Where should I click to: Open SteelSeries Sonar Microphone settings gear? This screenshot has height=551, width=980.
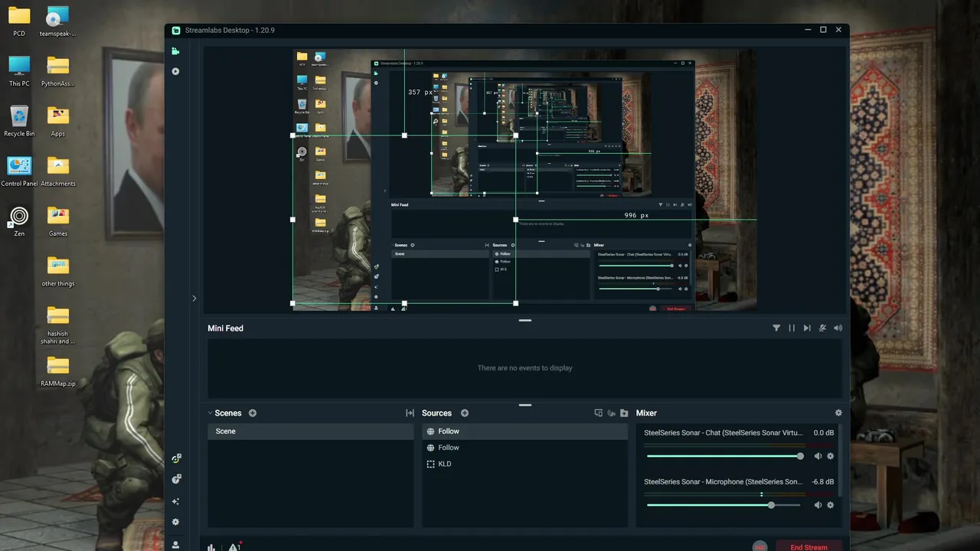[831, 505]
